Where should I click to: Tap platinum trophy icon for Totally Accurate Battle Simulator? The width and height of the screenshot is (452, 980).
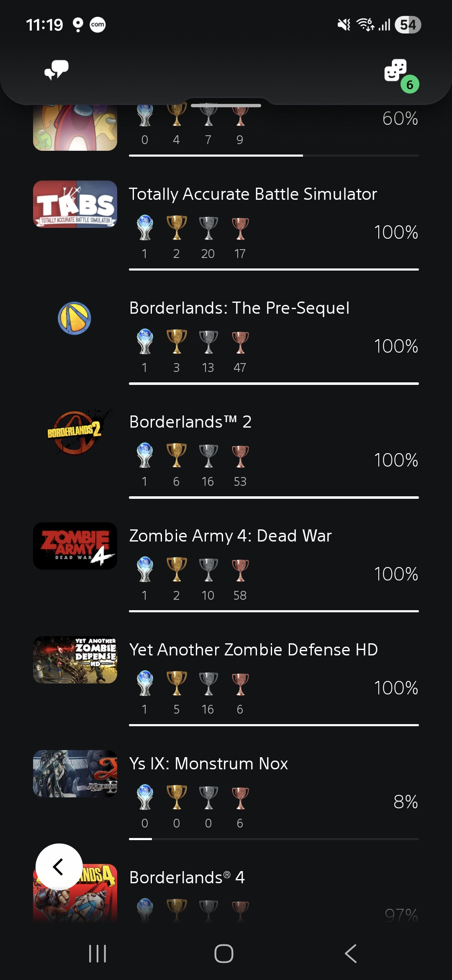coord(145,228)
